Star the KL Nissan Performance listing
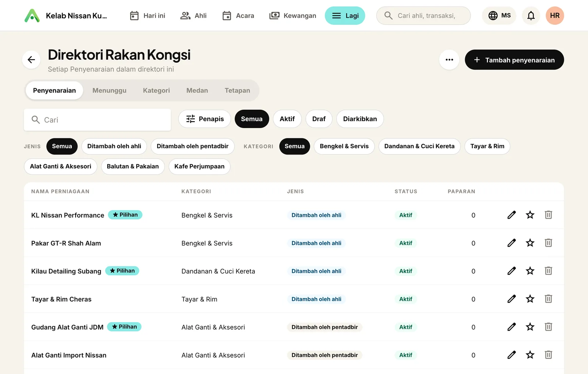The width and height of the screenshot is (588, 374). [x=530, y=215]
